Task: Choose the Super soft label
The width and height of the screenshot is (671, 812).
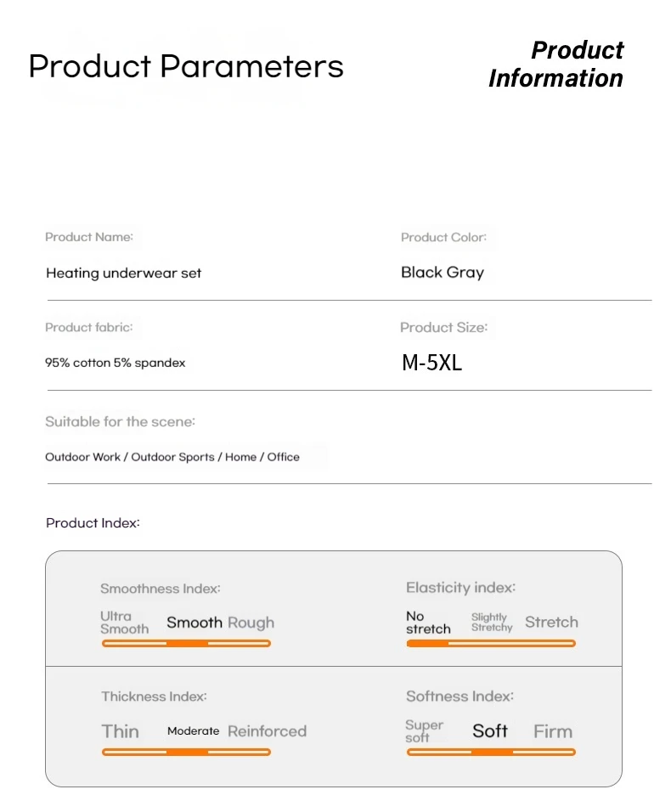Action: pyautogui.click(x=424, y=730)
